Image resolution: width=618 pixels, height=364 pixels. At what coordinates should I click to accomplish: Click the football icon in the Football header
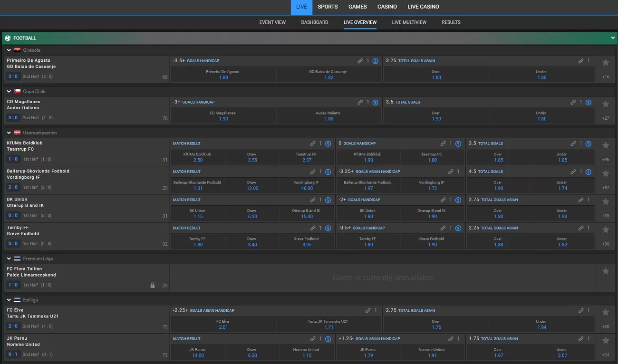coord(8,38)
